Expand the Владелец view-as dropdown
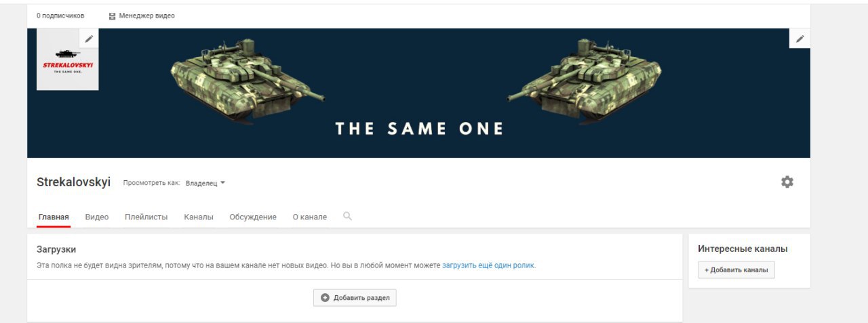The image size is (868, 323). point(205,183)
